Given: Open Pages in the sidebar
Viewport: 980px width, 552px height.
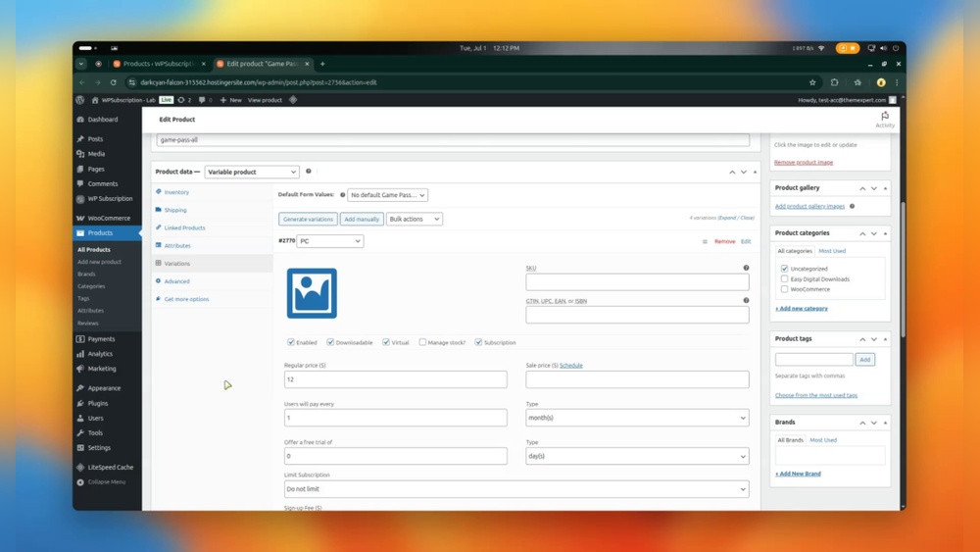Looking at the screenshot, I should point(96,169).
